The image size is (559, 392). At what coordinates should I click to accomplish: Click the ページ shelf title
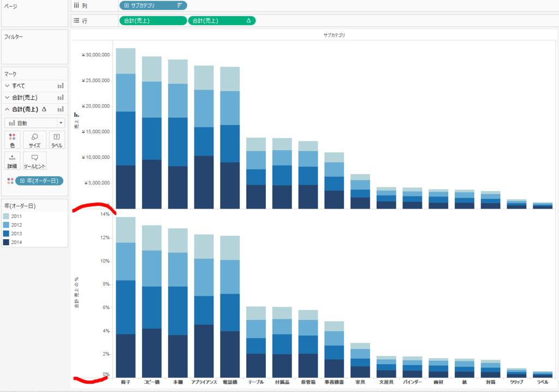(11, 6)
